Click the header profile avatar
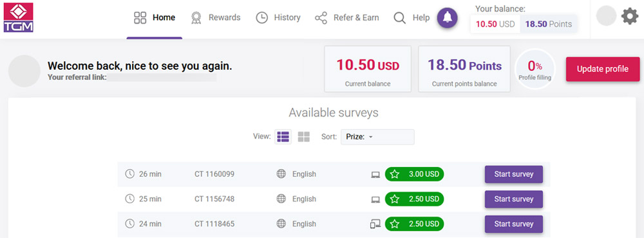Image resolution: width=644 pixels, height=238 pixels. (x=606, y=15)
